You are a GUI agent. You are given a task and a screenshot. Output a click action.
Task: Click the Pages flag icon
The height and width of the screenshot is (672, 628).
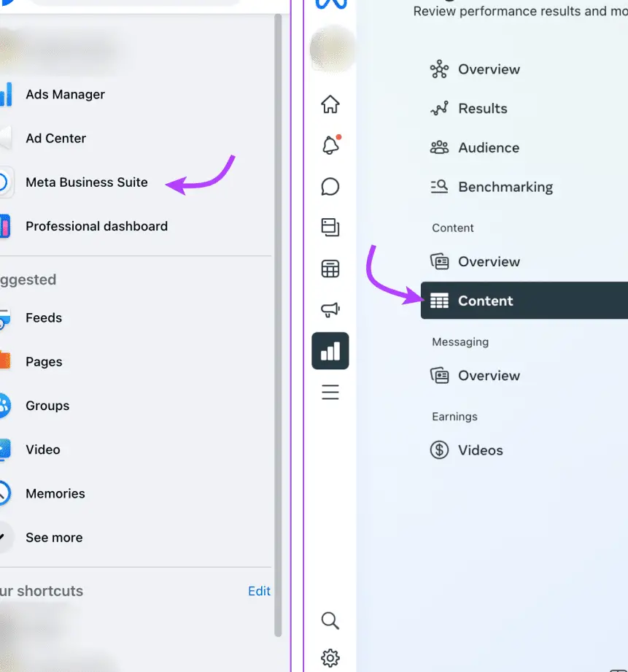click(5, 361)
